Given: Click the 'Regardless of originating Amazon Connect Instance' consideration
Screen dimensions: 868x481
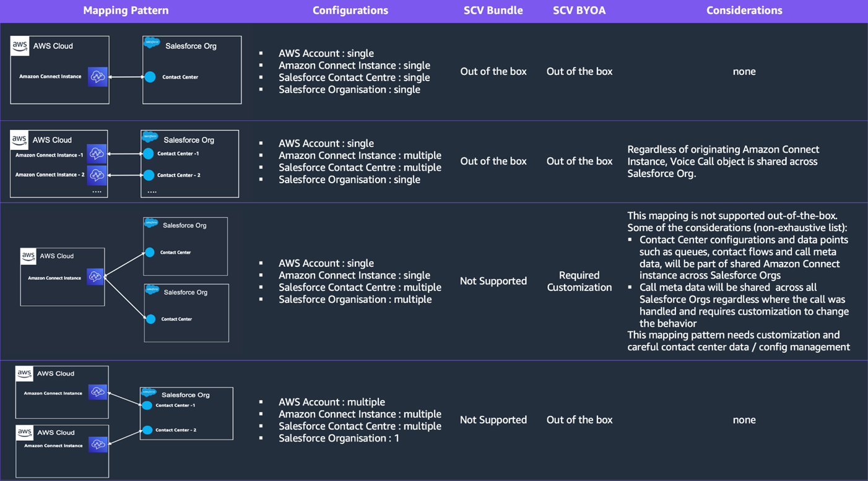Looking at the screenshot, I should pyautogui.click(x=723, y=162).
